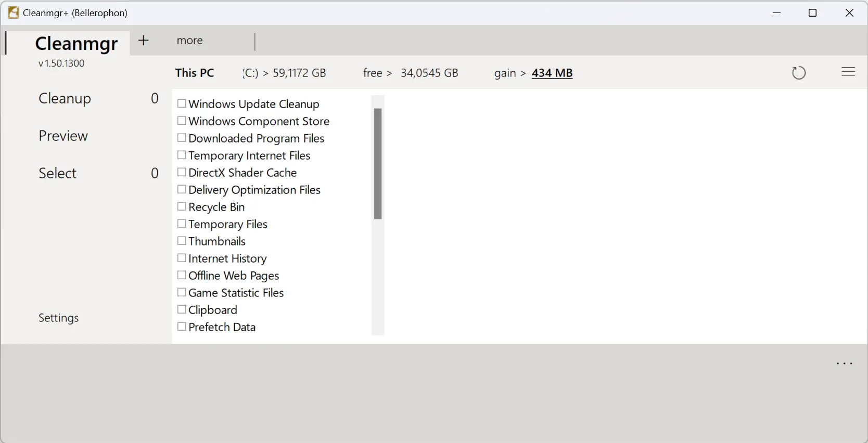
Task: Switch to the Cleanmgr tab
Action: coord(76,43)
